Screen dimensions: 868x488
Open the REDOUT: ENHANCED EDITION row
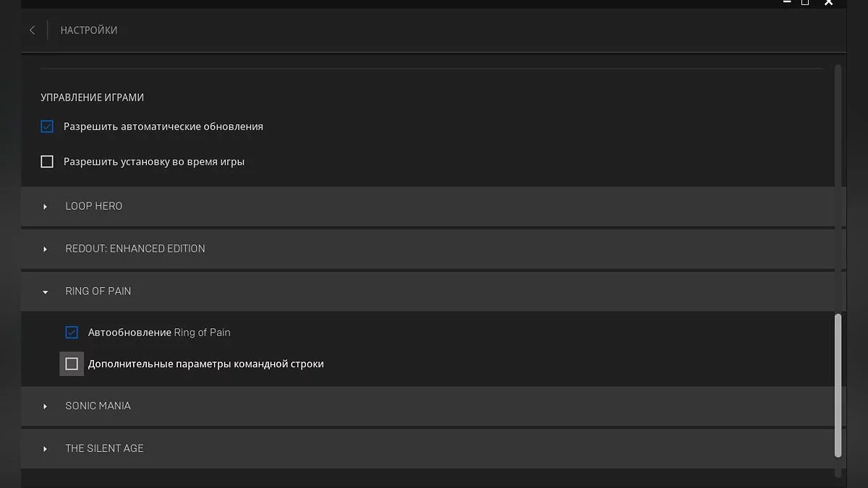(x=135, y=248)
